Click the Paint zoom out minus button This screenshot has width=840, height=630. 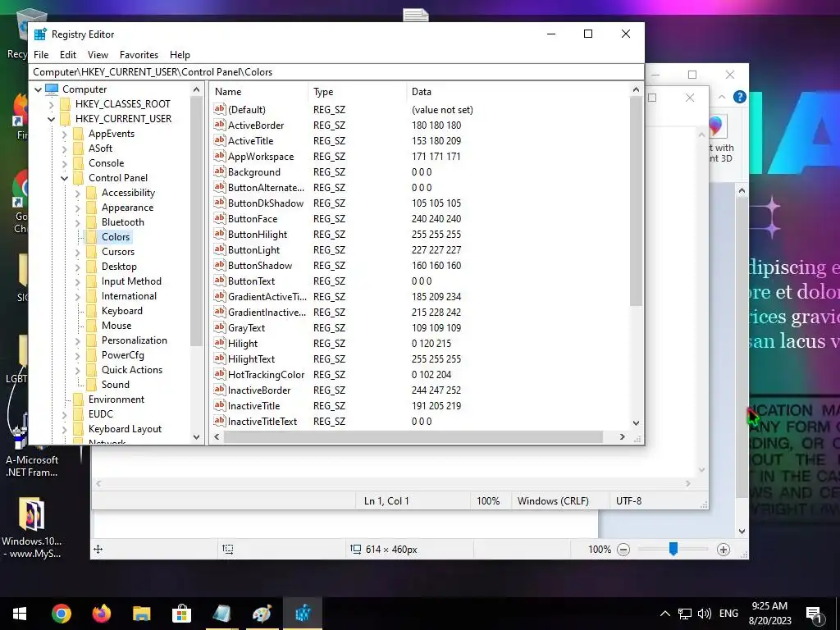coord(623,550)
